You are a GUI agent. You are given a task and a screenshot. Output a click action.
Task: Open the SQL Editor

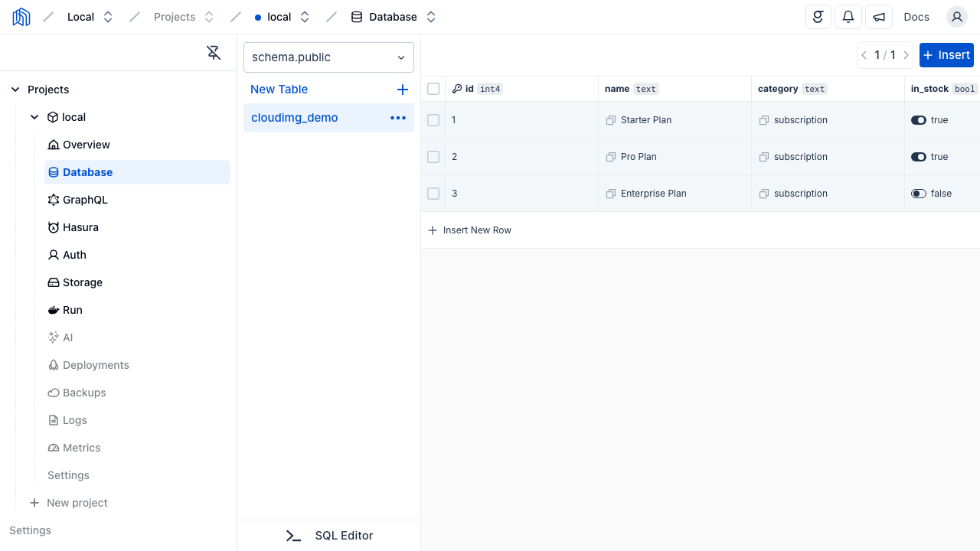tap(329, 536)
